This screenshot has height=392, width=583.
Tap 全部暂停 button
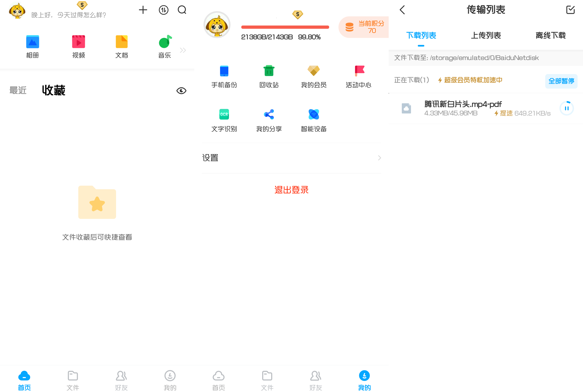561,81
